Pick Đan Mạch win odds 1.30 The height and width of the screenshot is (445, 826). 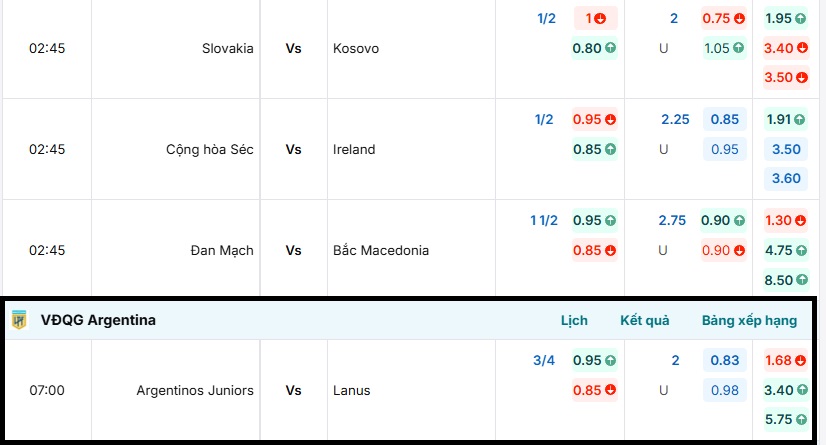pyautogui.click(x=785, y=220)
